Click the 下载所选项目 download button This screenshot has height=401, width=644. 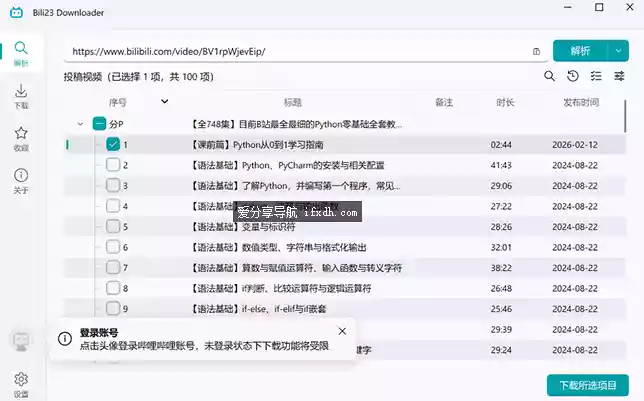tap(588, 385)
